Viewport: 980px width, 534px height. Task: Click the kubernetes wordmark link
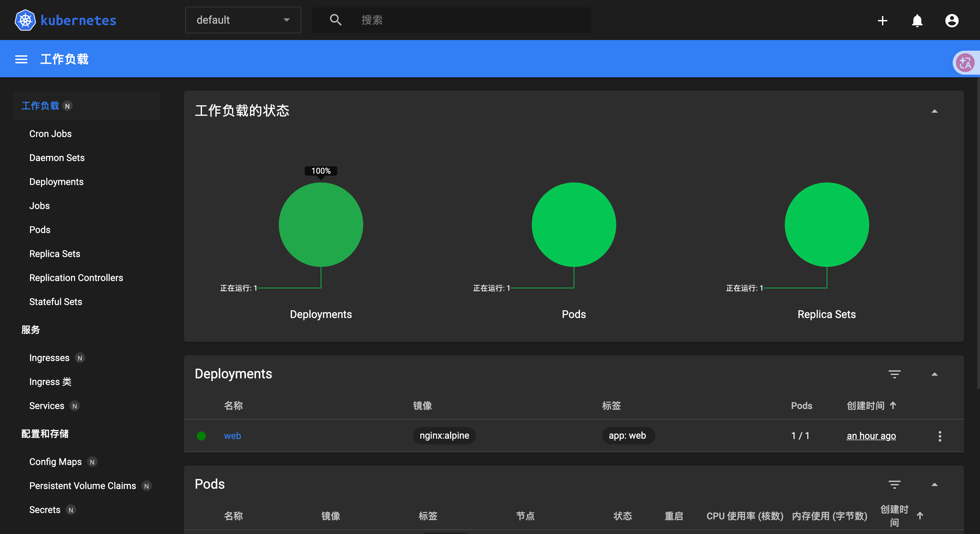pos(78,21)
